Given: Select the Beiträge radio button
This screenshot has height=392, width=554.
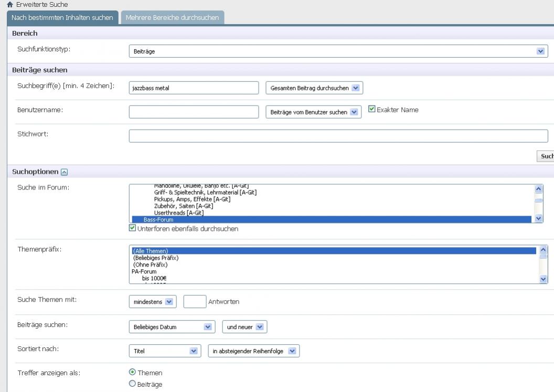Looking at the screenshot, I should click(133, 384).
